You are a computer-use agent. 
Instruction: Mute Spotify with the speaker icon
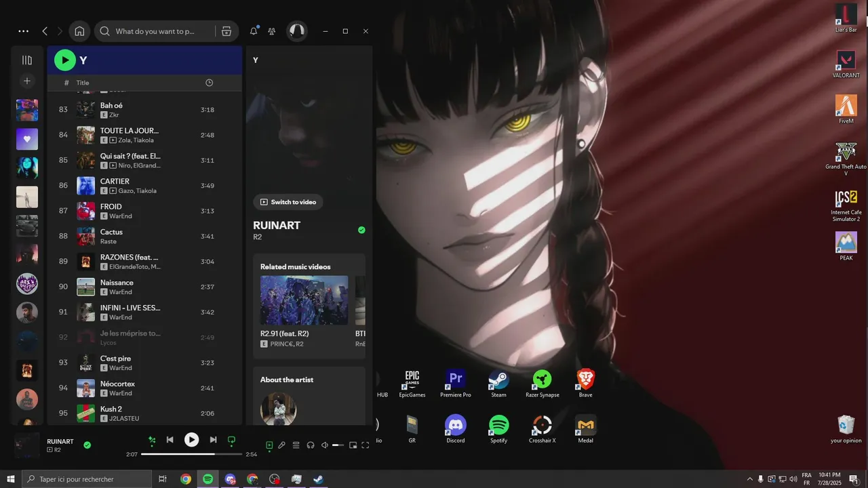click(x=324, y=445)
